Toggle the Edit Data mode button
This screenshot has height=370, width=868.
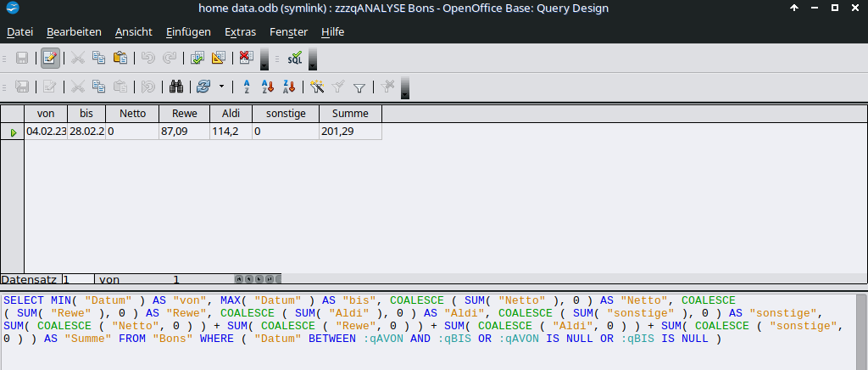pyautogui.click(x=50, y=59)
